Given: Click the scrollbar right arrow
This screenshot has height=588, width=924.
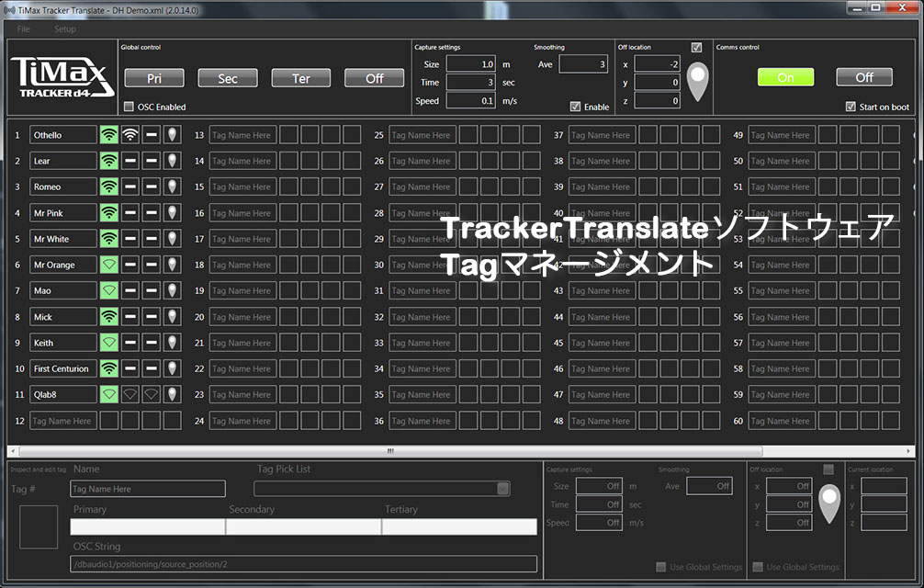Looking at the screenshot, I should [x=908, y=451].
